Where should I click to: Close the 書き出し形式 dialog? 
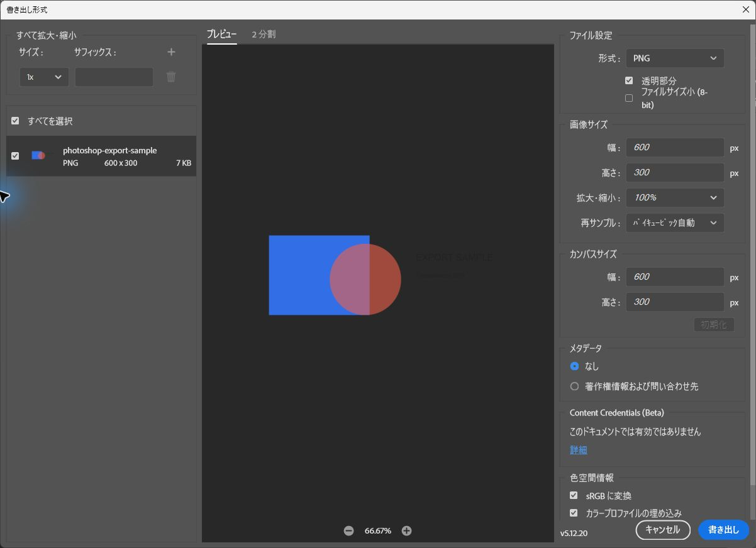tap(745, 9)
